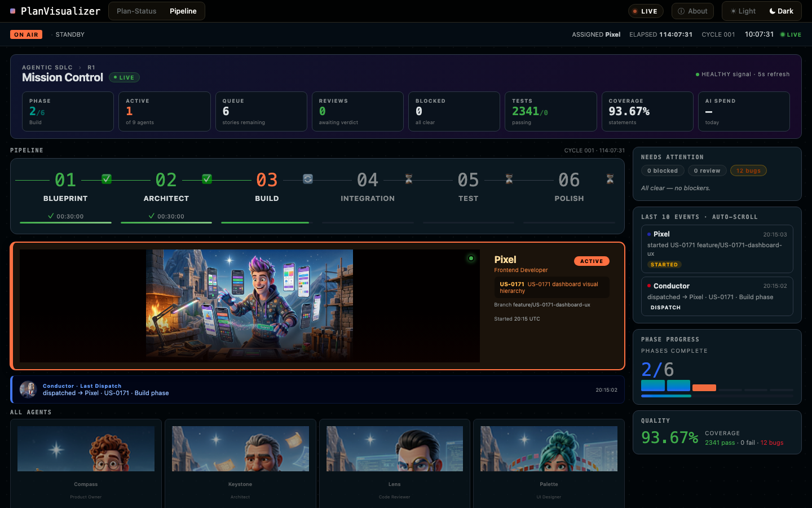This screenshot has width=812, height=508.
Task: Open the Pixel started event entry
Action: (717, 249)
